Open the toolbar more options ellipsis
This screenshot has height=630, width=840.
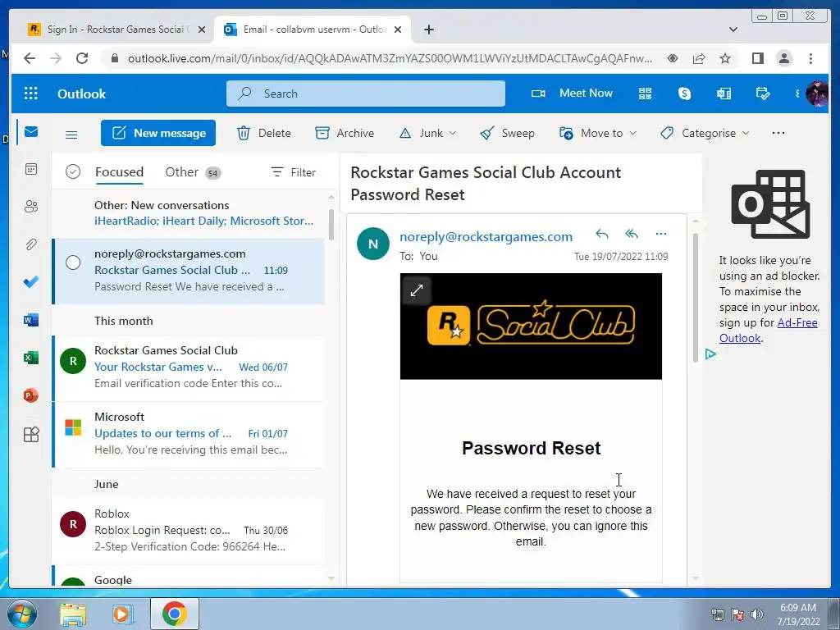[x=778, y=133]
